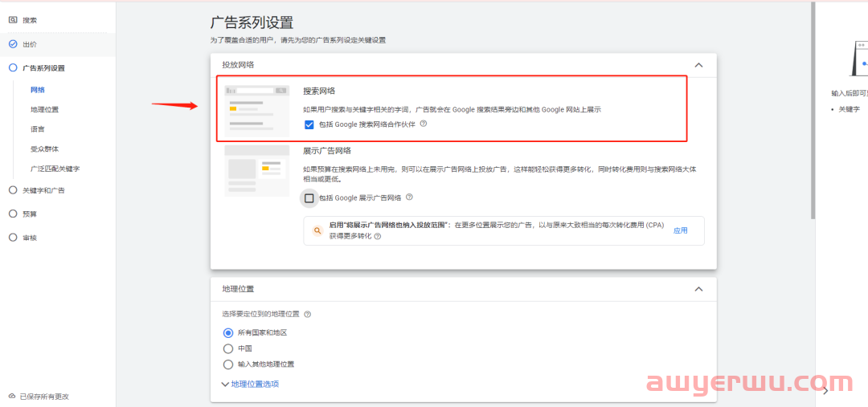Click the circle icon beside 审核
The height and width of the screenshot is (407, 868).
(14, 238)
